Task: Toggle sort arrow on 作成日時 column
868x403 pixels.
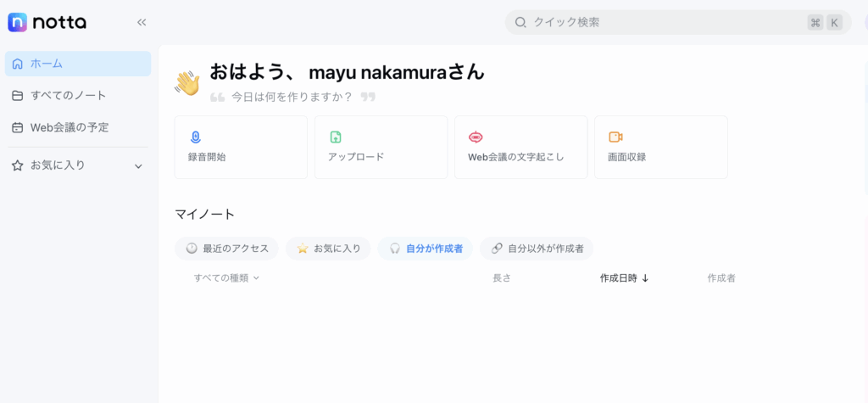Action: tap(645, 278)
